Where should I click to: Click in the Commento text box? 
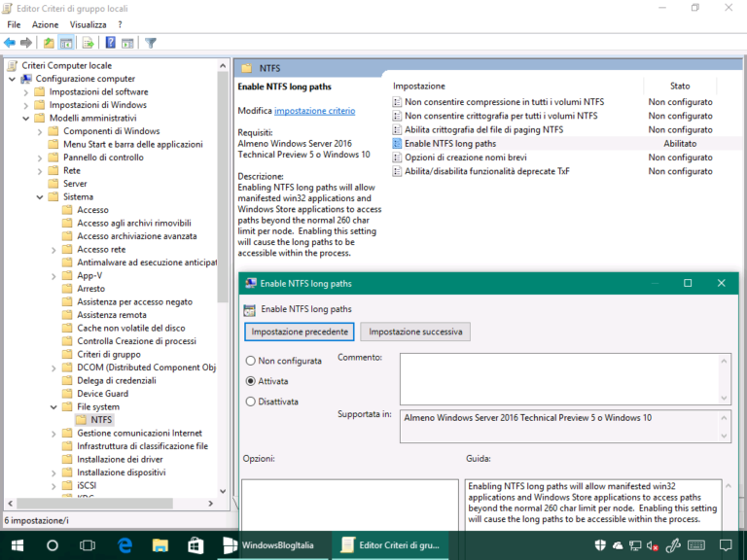[x=560, y=379]
